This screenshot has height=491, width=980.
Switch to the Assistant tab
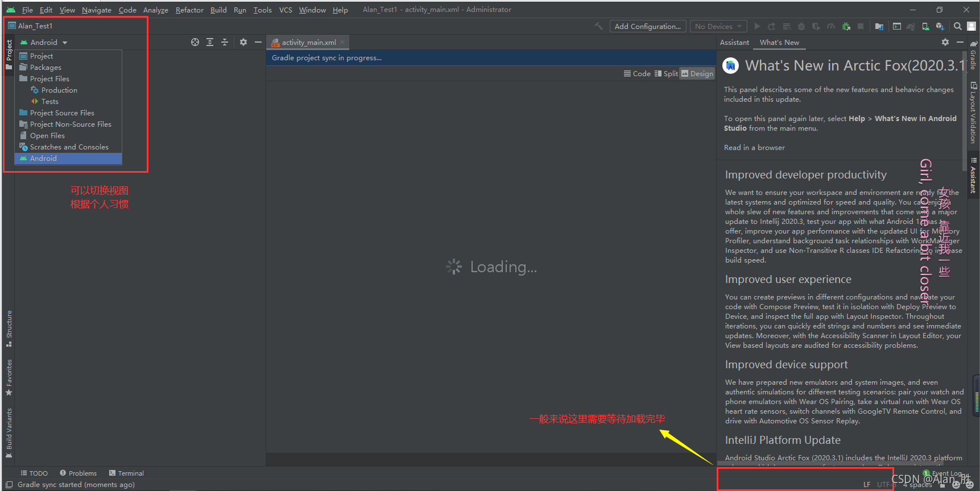coord(734,43)
